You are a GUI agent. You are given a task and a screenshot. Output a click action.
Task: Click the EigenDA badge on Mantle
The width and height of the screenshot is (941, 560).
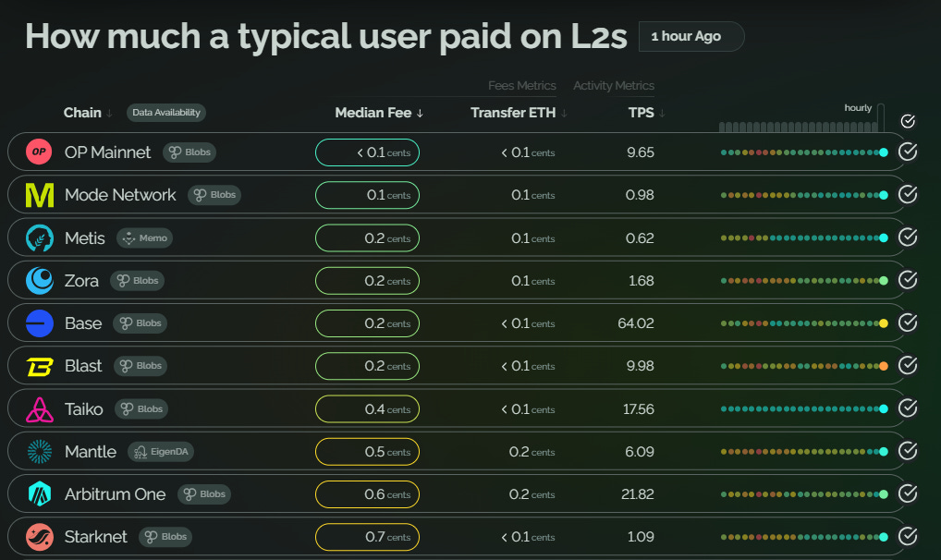[x=161, y=452]
